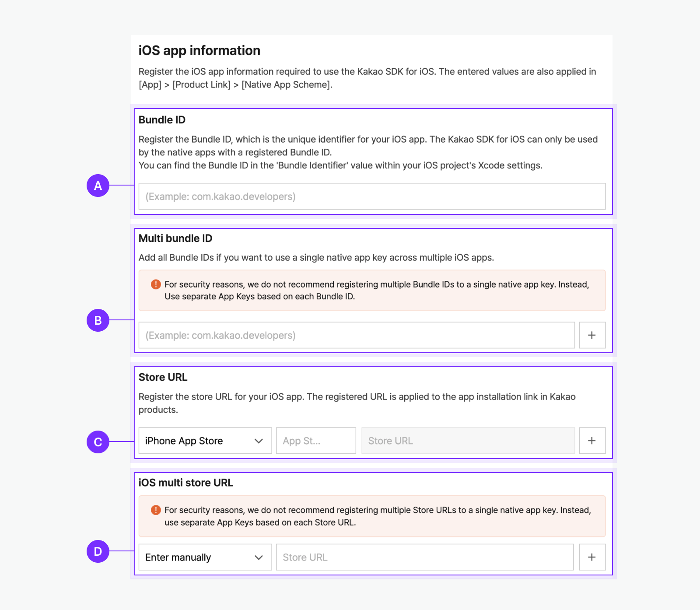Viewport: 700px width, 610px height.
Task: Click the Multi bundle ID input field
Action: tap(357, 335)
